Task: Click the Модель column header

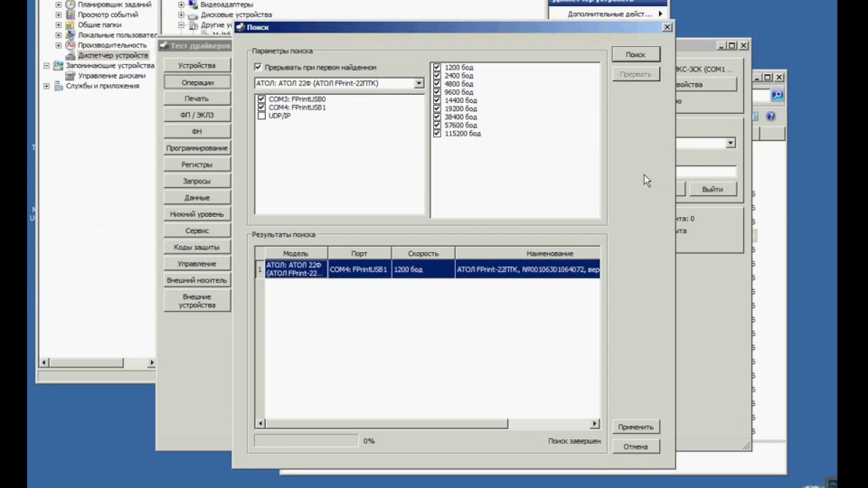Action: pyautogui.click(x=296, y=253)
